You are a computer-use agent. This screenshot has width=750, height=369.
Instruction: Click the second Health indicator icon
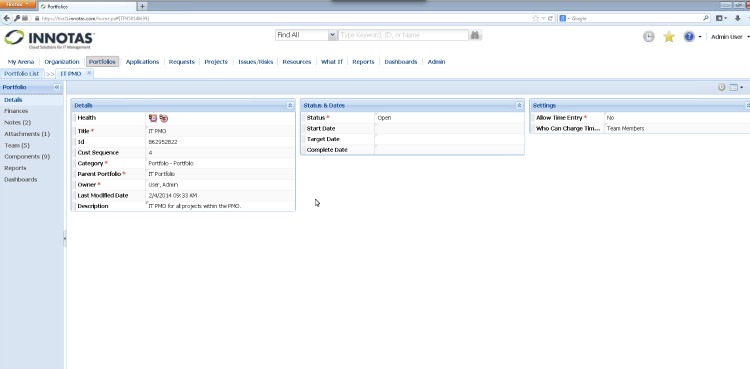point(164,118)
